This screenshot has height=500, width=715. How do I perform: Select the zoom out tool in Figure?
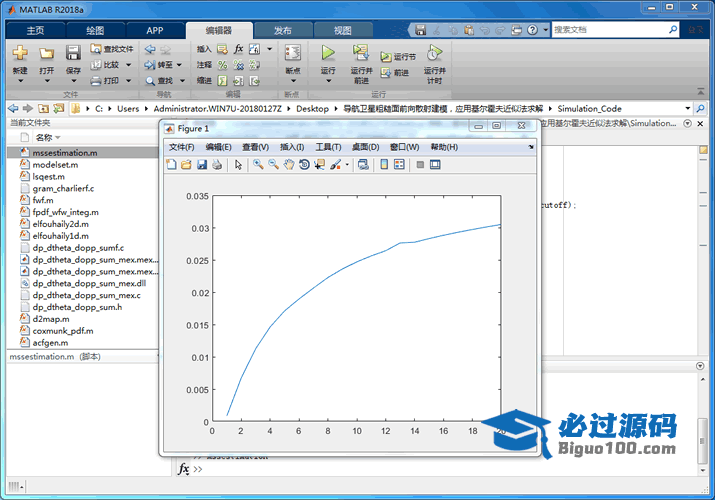coord(274,165)
